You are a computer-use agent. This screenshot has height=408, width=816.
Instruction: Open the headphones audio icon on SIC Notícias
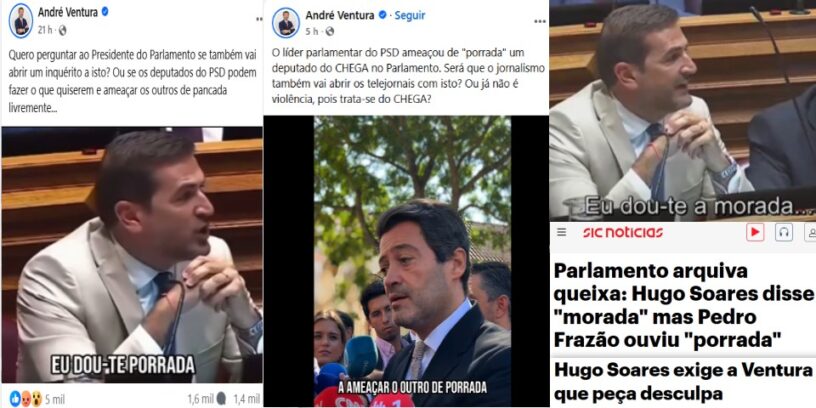(784, 232)
